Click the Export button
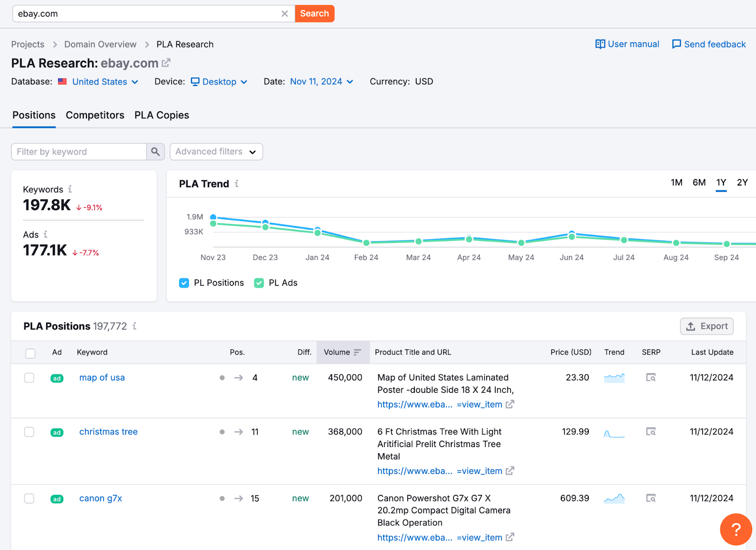This screenshot has width=756, height=550. pyautogui.click(x=706, y=326)
